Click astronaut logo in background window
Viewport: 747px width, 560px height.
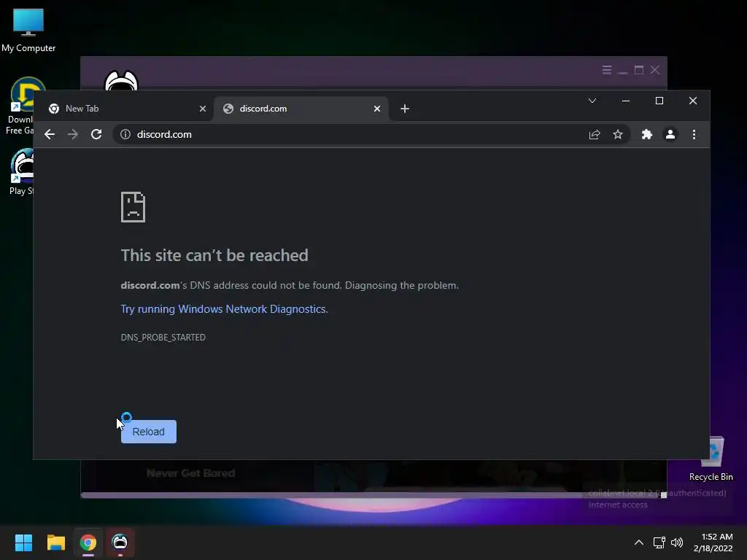(x=121, y=80)
